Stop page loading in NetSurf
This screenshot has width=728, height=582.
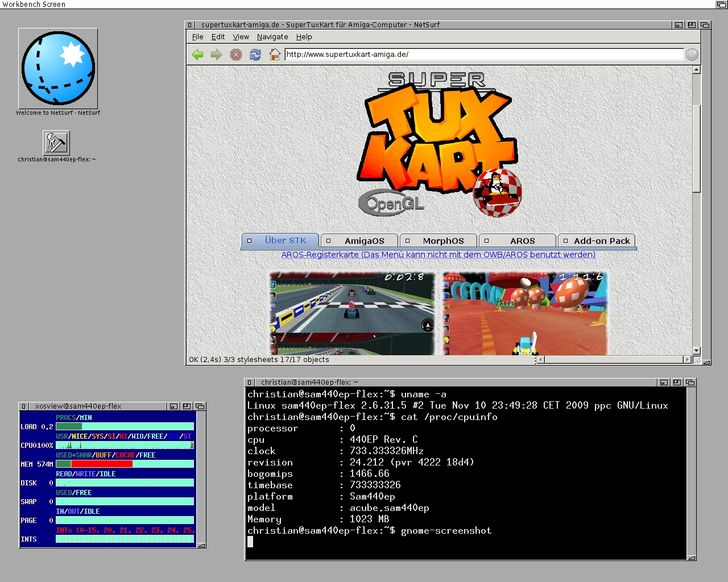[236, 55]
